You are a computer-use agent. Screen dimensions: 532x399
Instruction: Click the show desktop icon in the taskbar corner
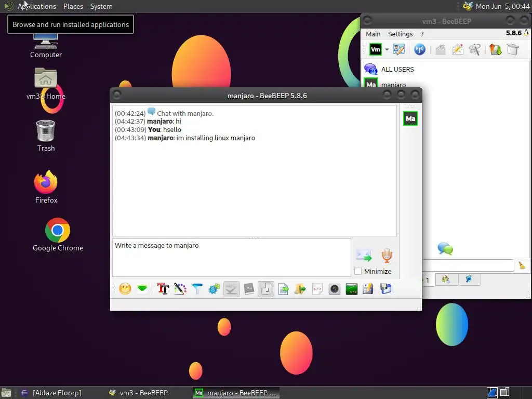(x=6, y=393)
